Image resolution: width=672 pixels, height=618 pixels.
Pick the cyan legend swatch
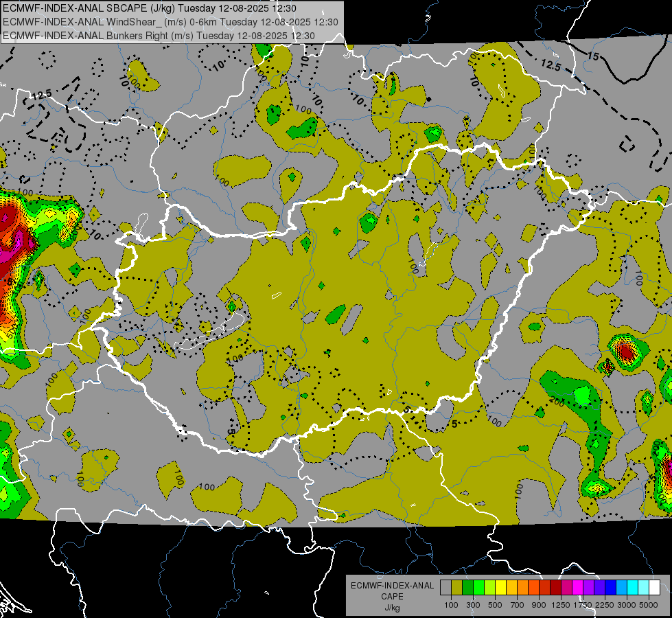(x=633, y=588)
